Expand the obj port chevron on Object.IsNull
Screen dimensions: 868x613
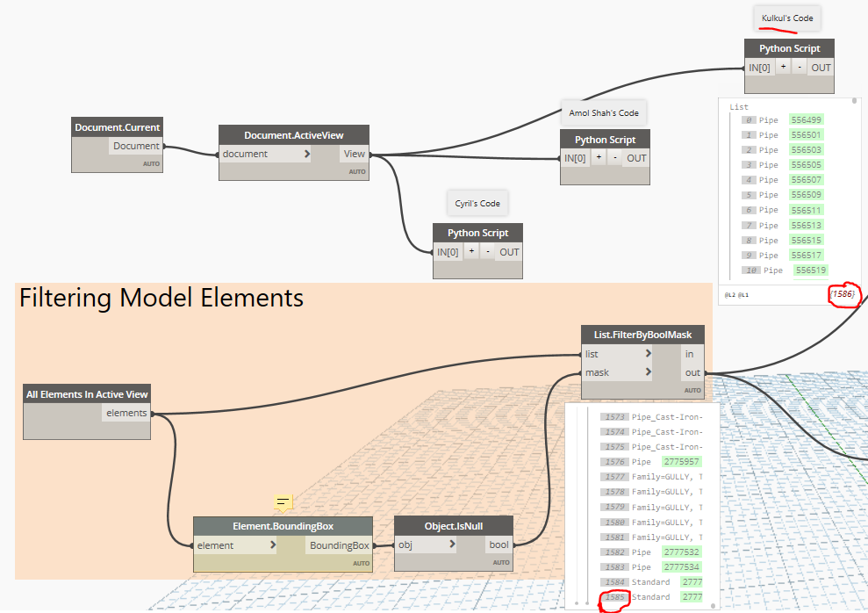pyautogui.click(x=452, y=544)
